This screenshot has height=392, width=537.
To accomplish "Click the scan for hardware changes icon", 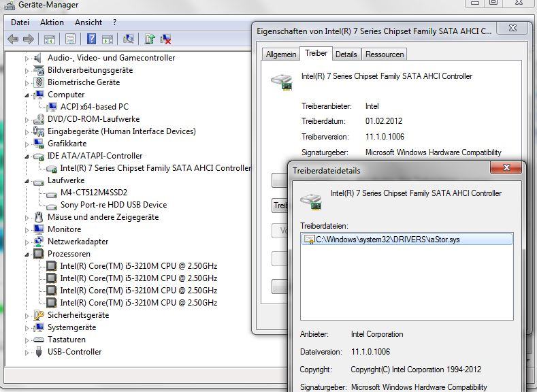I will [129, 39].
